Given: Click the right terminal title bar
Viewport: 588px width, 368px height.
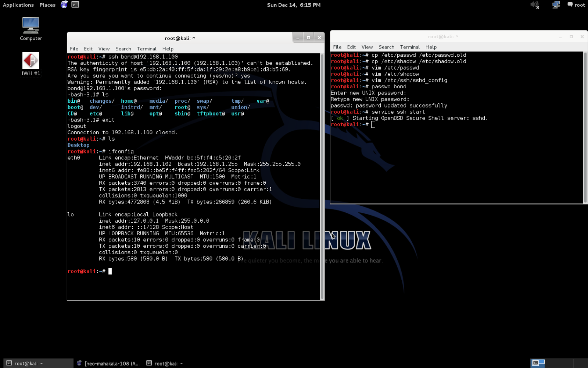Looking at the screenshot, I should coord(443,36).
